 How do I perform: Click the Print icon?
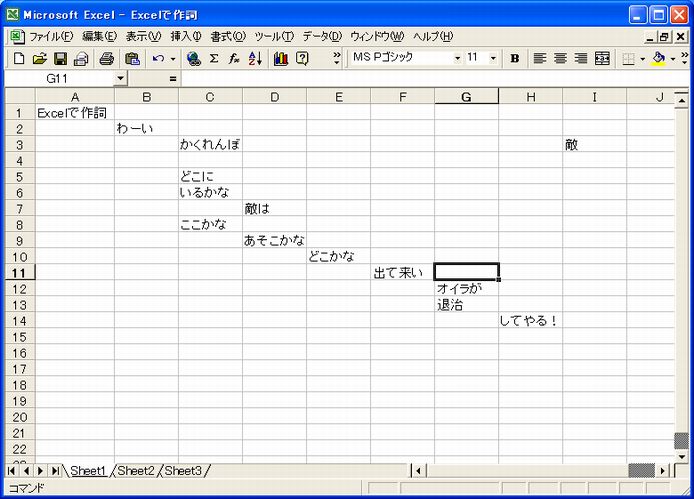point(107,58)
